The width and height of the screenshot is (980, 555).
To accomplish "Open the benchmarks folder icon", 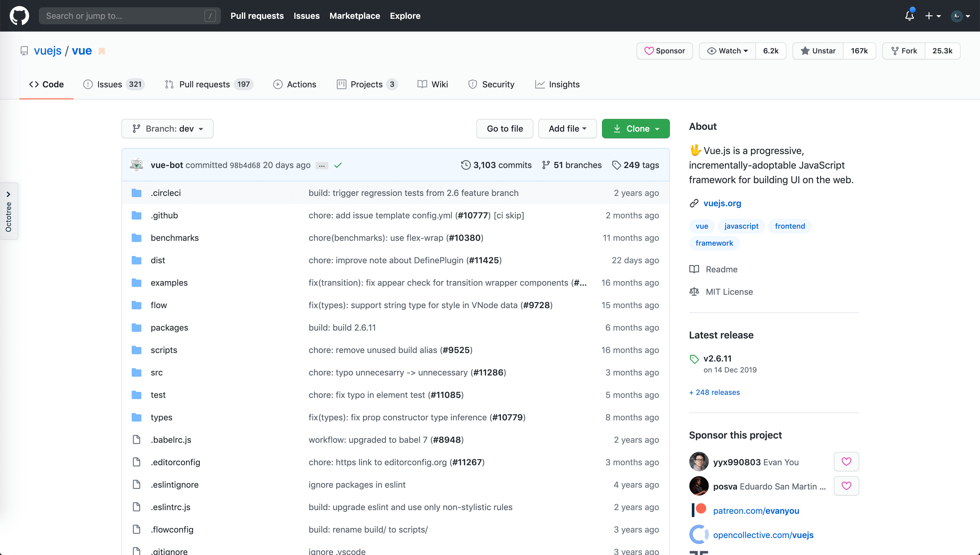I will 137,238.
